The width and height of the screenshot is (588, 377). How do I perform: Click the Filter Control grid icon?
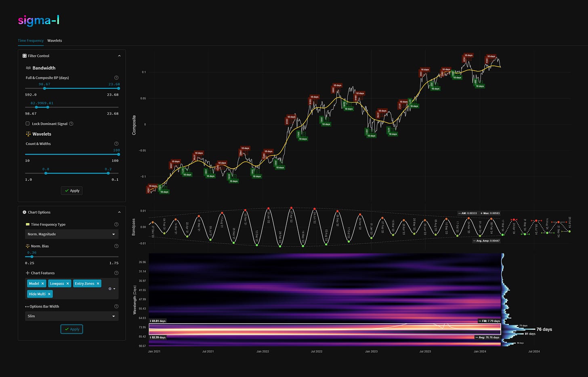click(x=25, y=56)
